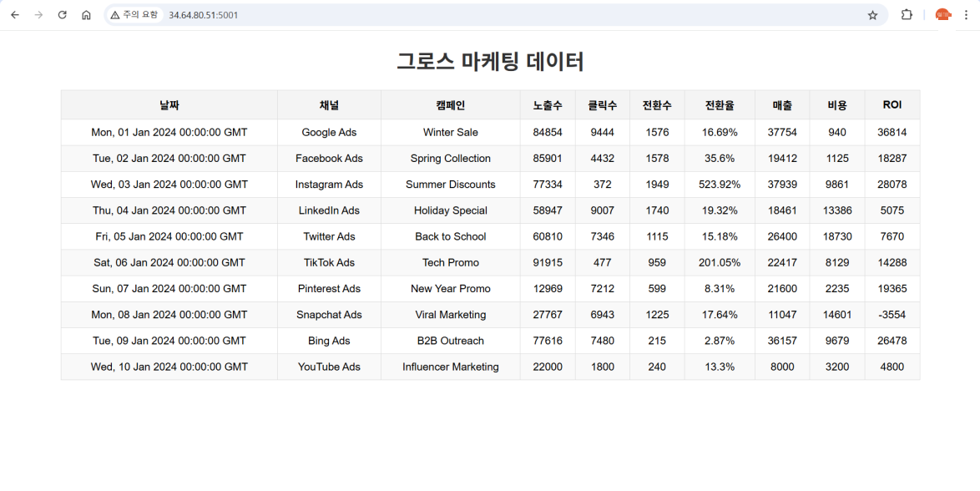Click the ROI value 5075
This screenshot has width=980, height=491.
coord(892,210)
